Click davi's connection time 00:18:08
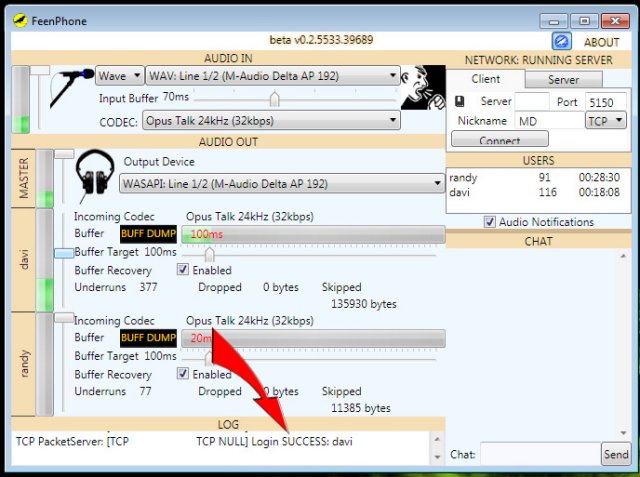Screen dimensions: 640x477 click(x=599, y=192)
